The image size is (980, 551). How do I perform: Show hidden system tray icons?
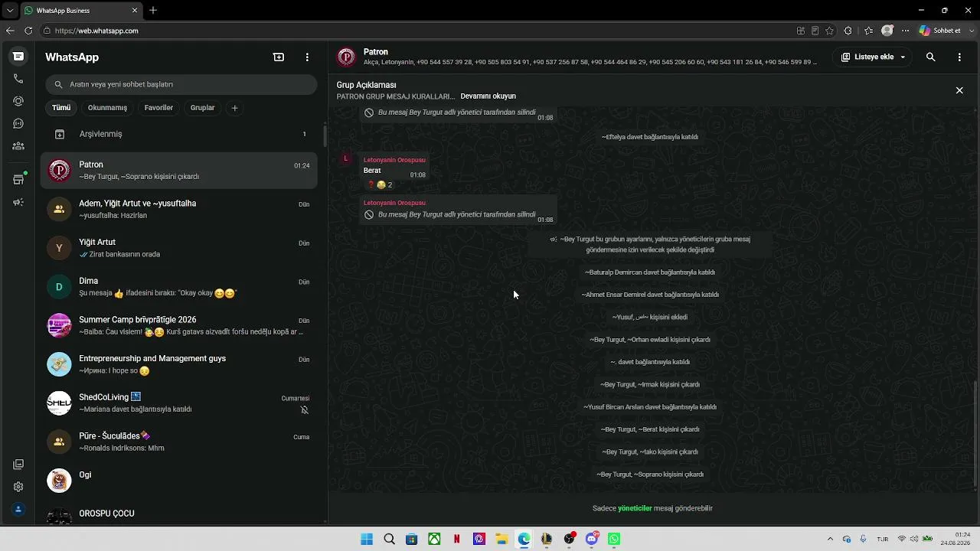point(830,539)
